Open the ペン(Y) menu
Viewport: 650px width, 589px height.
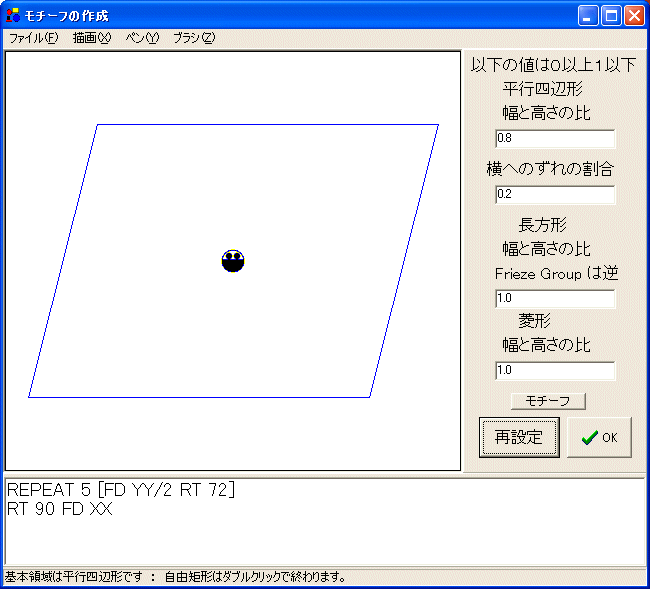[x=142, y=38]
